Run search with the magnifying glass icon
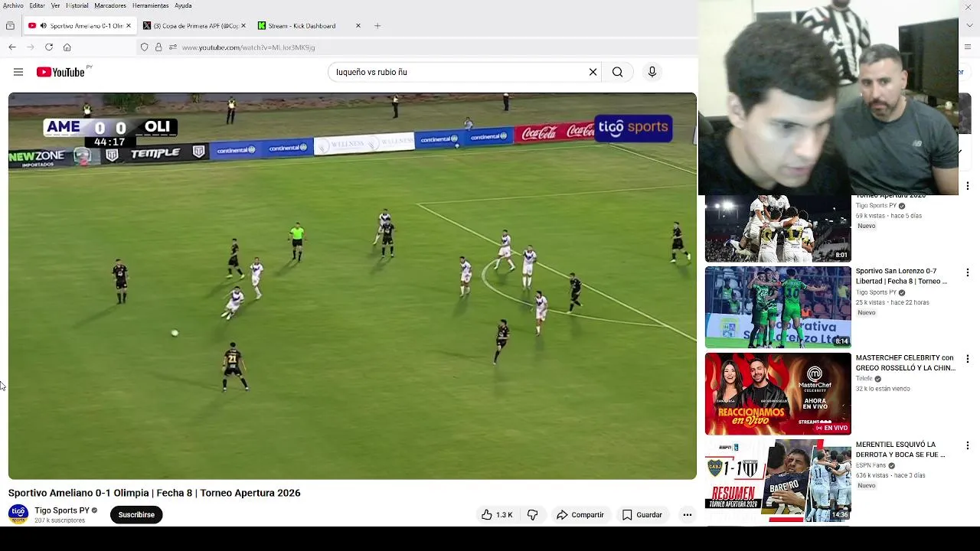This screenshot has height=551, width=980. click(618, 72)
